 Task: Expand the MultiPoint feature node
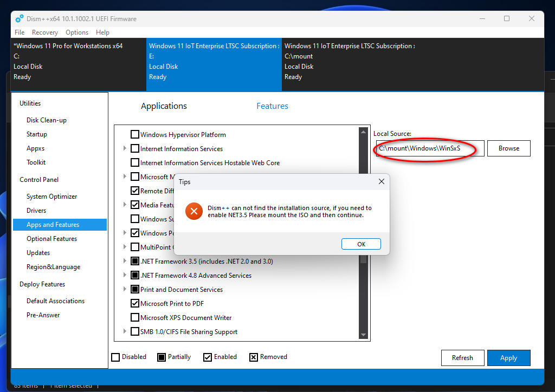coord(125,247)
